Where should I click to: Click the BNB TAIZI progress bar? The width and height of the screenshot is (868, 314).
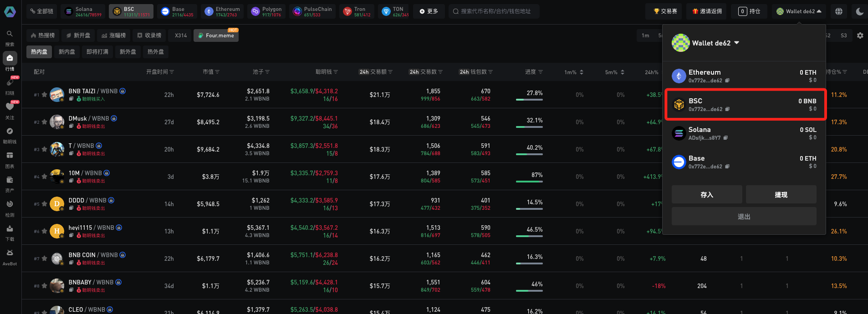[529, 100]
